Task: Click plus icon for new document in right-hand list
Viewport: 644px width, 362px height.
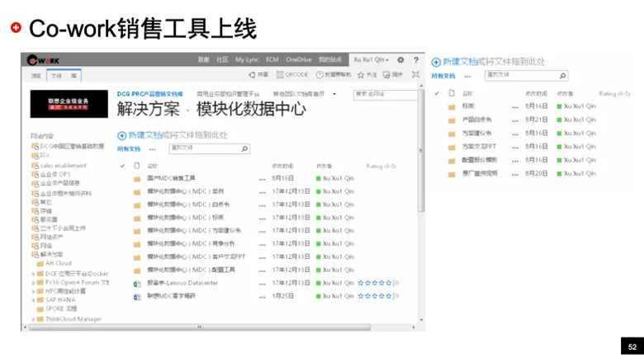Action: point(436,62)
